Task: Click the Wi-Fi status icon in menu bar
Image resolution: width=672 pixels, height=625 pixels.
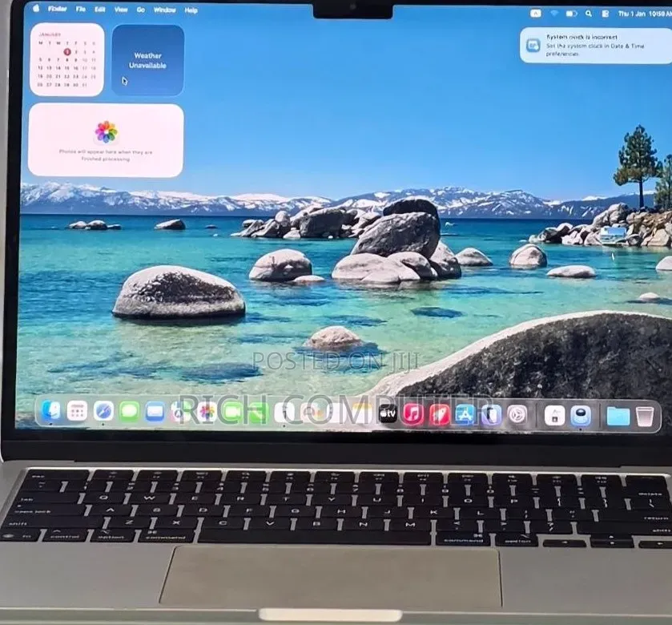Action: 554,14
